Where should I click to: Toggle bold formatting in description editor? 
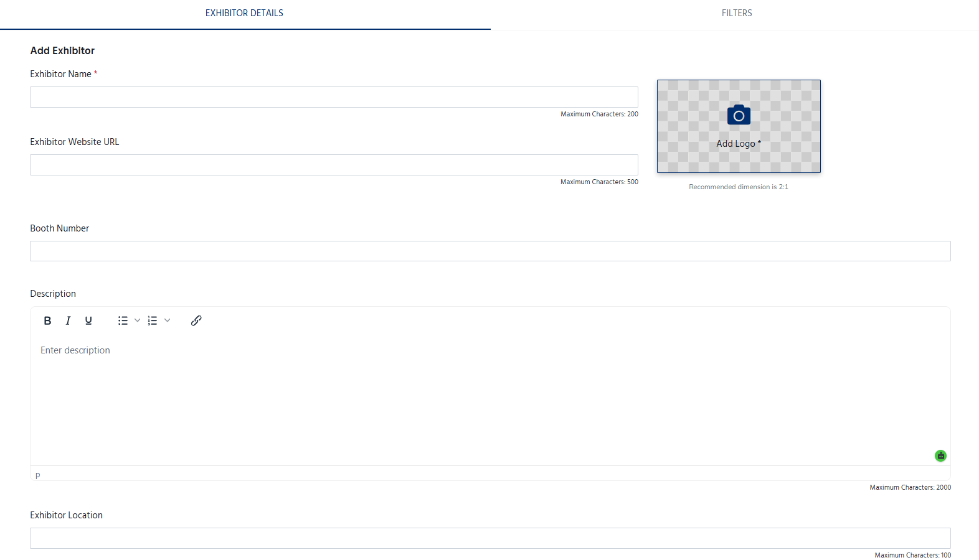click(47, 320)
